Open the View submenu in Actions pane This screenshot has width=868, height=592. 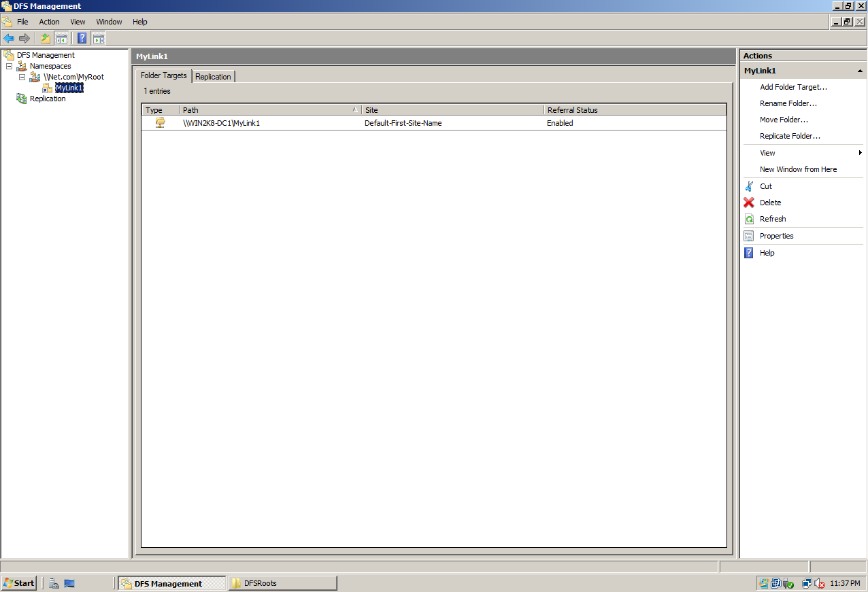(x=767, y=152)
